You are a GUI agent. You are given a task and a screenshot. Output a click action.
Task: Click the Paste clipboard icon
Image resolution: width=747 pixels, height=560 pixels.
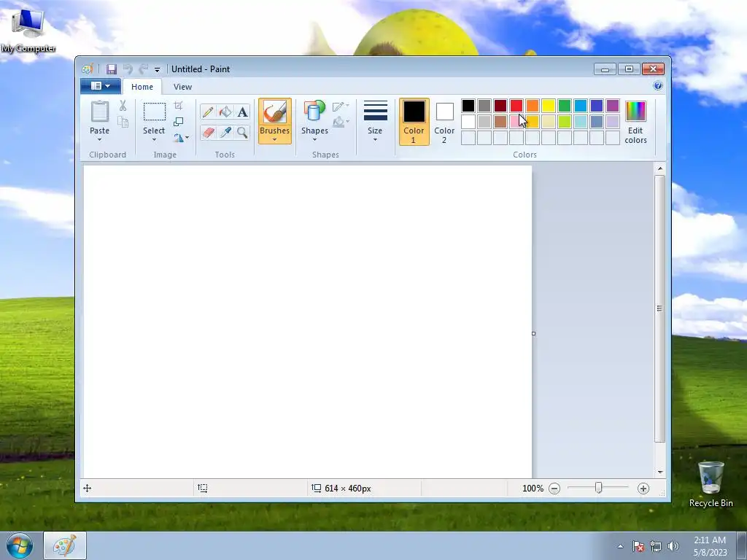pyautogui.click(x=99, y=112)
